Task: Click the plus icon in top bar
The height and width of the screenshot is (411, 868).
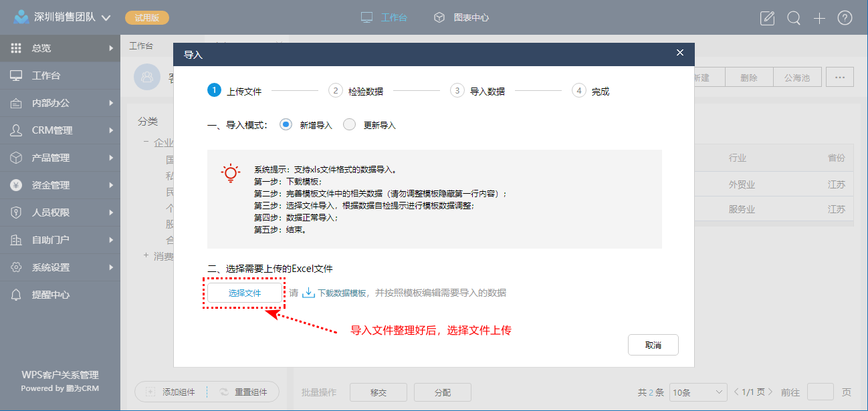Action: 819,18
